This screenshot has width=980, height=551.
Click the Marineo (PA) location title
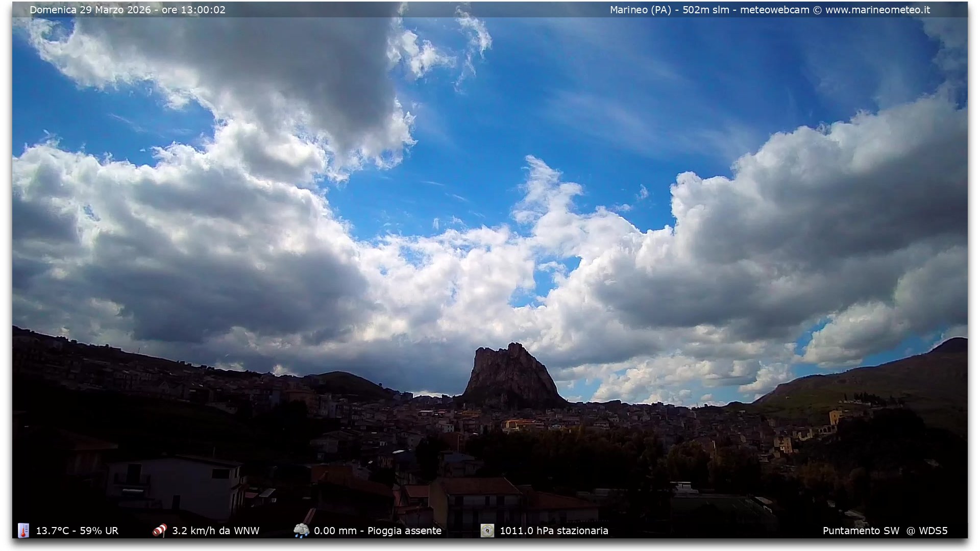click(640, 10)
